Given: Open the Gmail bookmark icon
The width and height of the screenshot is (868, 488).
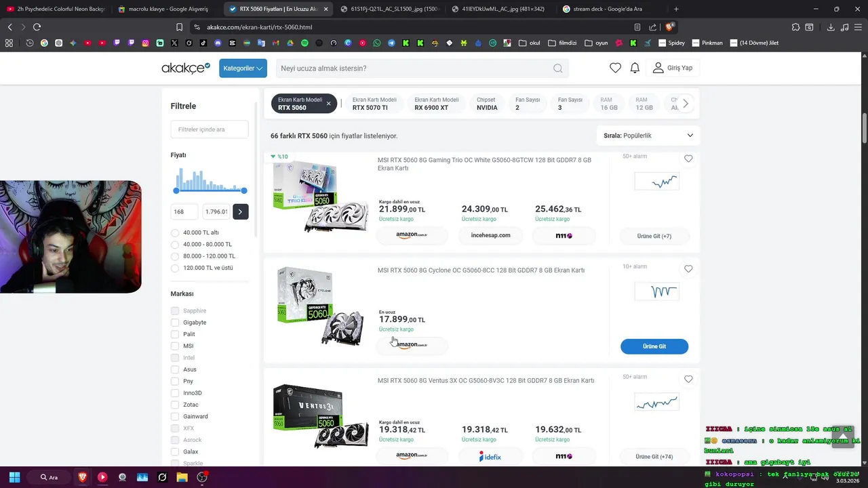Looking at the screenshot, I should coord(275,43).
